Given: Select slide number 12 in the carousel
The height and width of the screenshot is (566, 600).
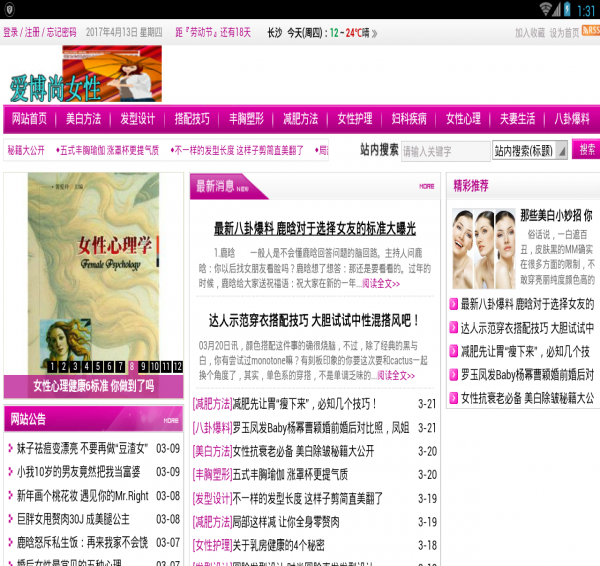Looking at the screenshot, I should click(x=178, y=367).
